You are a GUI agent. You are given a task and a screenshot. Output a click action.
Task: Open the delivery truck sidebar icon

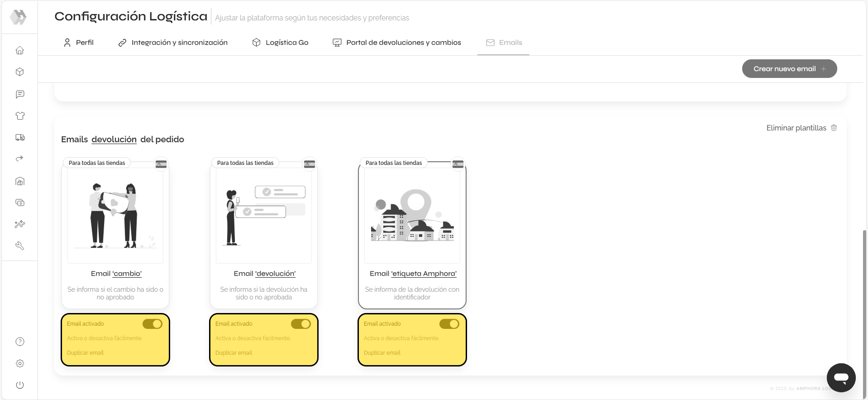19,137
